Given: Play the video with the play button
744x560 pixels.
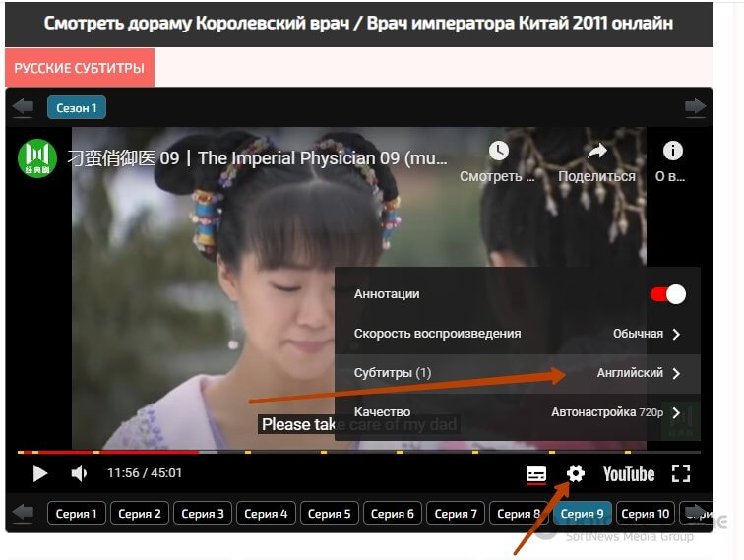Looking at the screenshot, I should [39, 473].
